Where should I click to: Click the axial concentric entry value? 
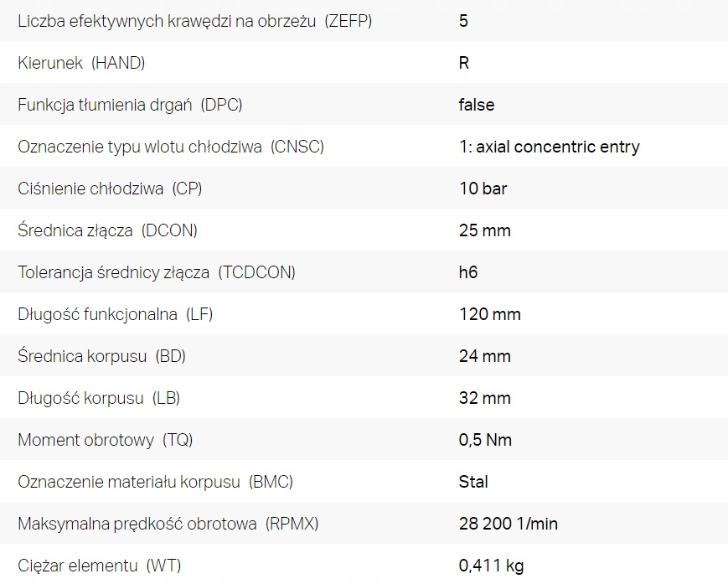pyautogui.click(x=549, y=147)
